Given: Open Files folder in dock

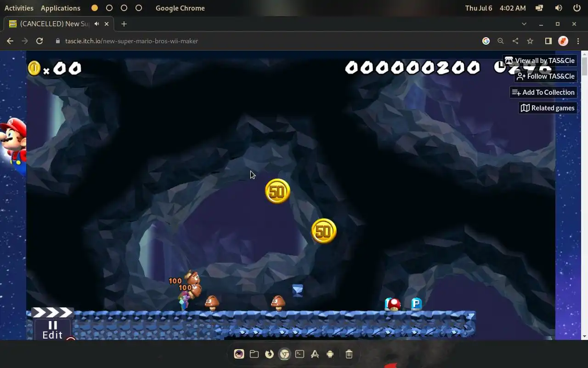Looking at the screenshot, I should pyautogui.click(x=254, y=354).
